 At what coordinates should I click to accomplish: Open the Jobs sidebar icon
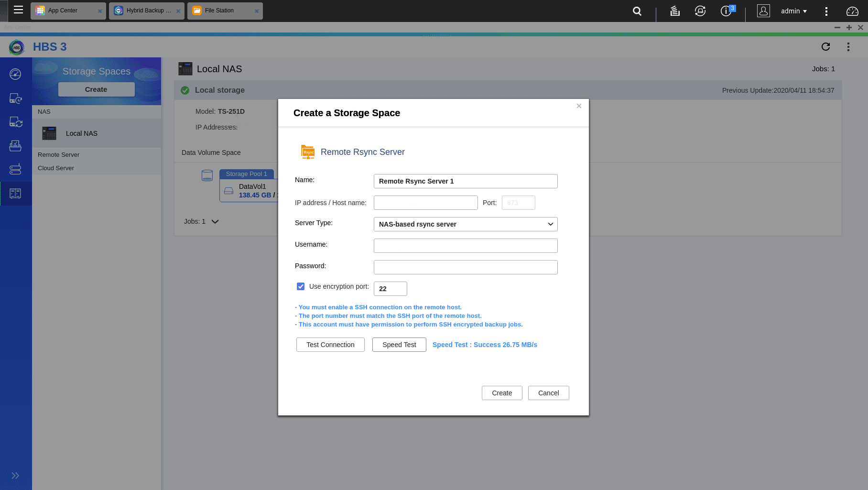(x=15, y=146)
